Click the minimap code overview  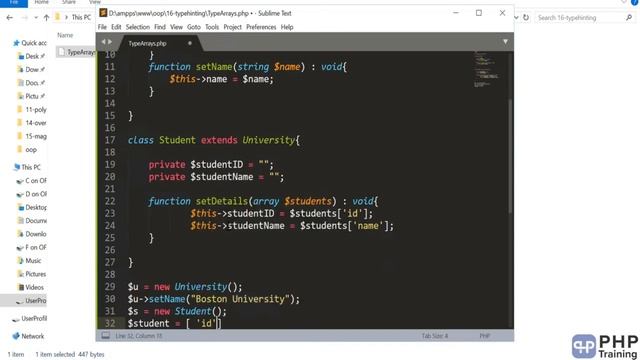coord(486,69)
